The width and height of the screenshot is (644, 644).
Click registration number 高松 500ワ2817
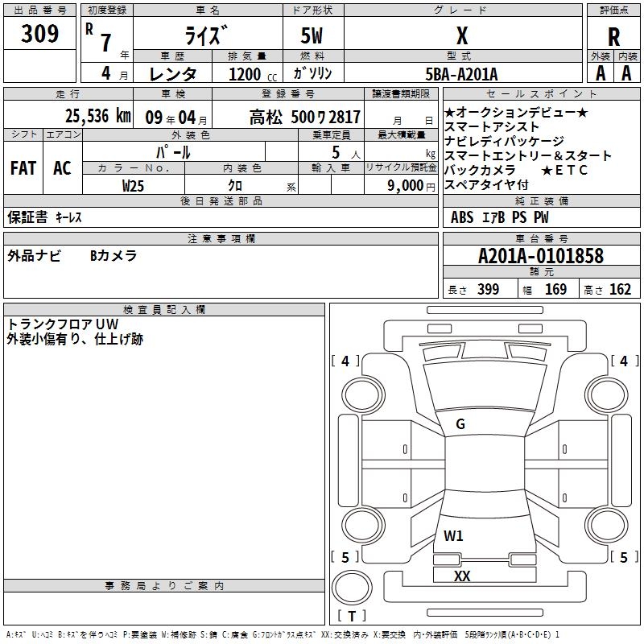305,118
